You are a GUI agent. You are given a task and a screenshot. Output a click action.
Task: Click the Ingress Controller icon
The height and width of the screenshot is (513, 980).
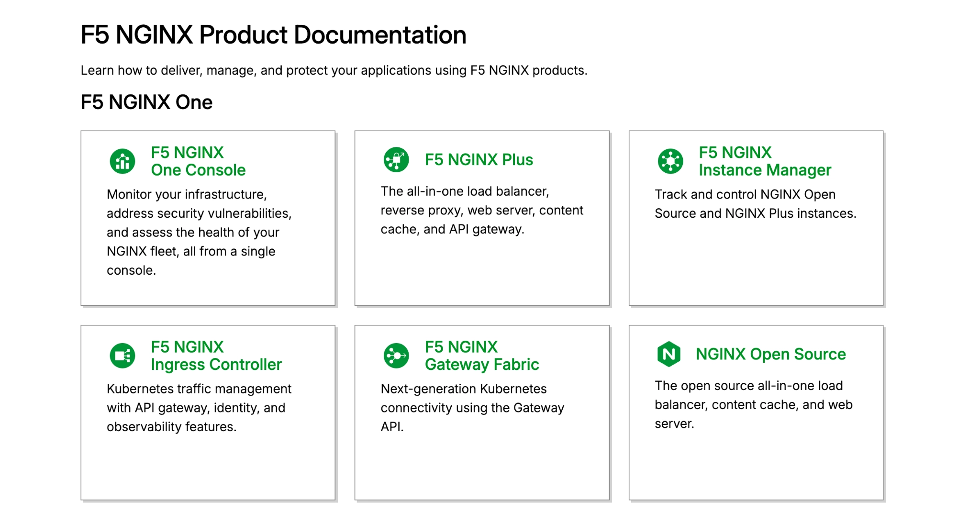(122, 356)
